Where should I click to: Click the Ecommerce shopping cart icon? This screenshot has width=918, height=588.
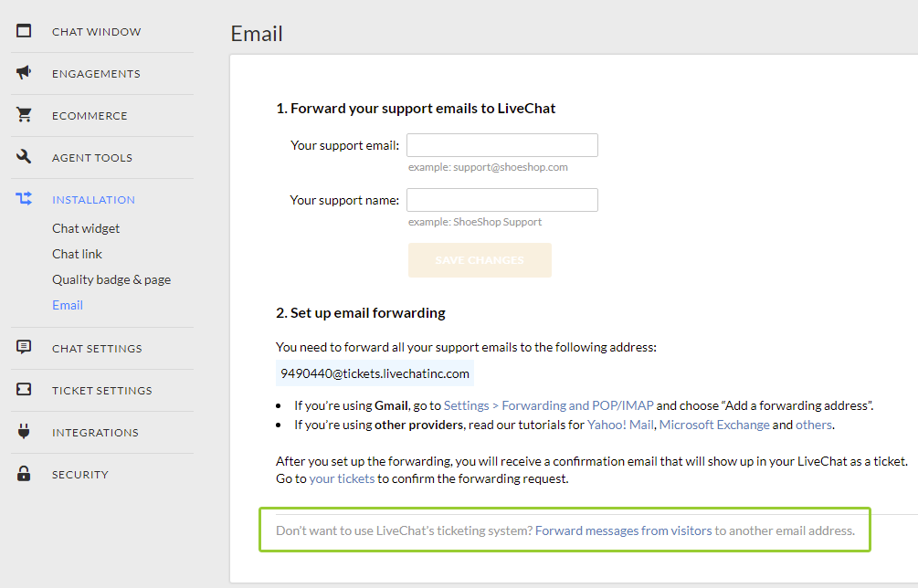pos(24,115)
